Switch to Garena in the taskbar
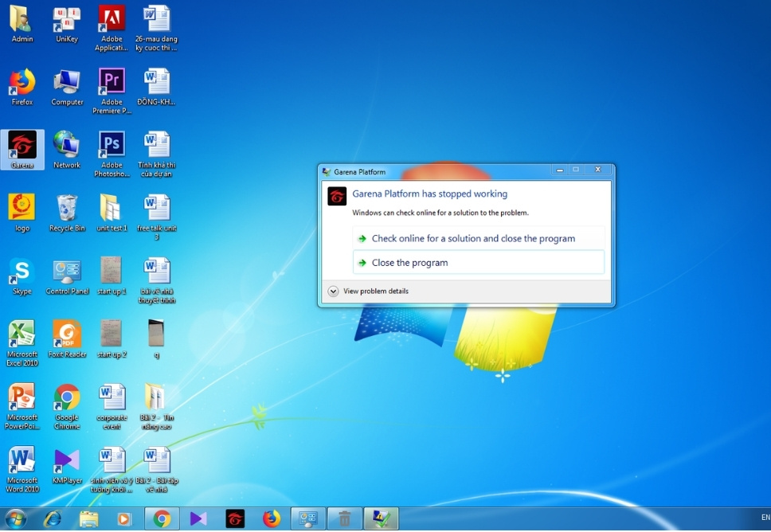771x532 pixels. click(x=234, y=518)
